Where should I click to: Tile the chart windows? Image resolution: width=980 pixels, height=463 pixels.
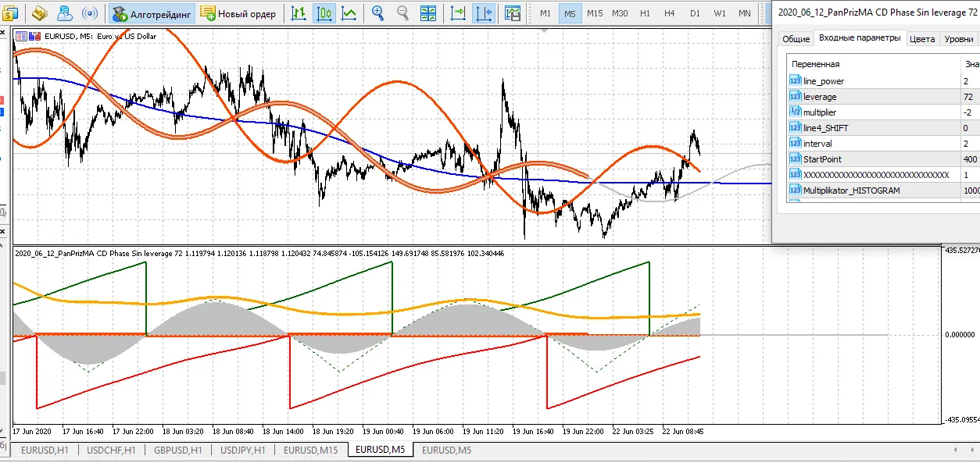[428, 13]
